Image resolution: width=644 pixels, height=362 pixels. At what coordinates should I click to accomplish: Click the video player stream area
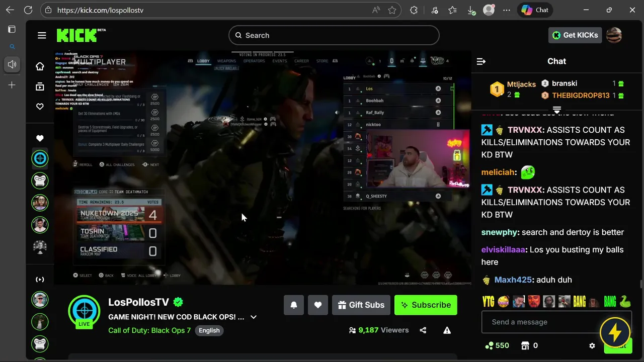(x=263, y=168)
